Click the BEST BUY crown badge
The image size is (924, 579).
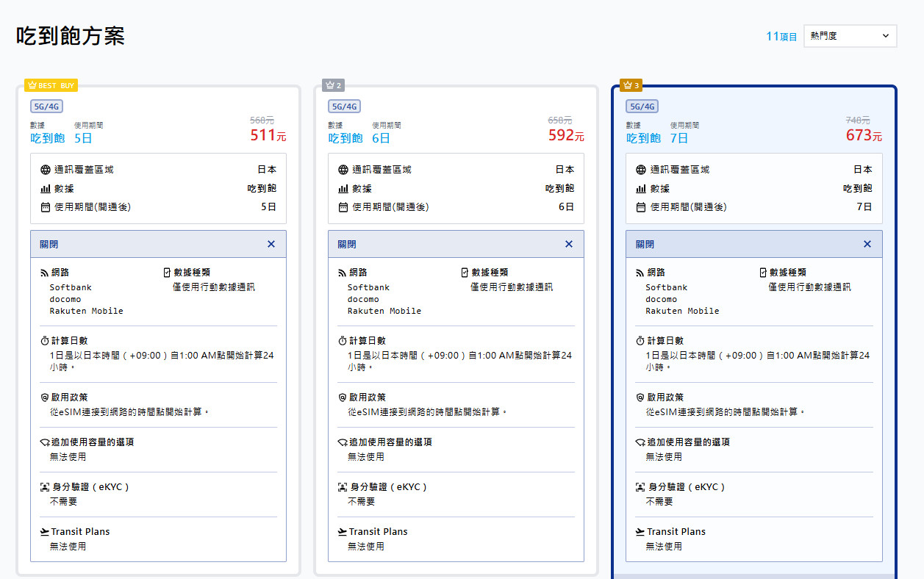(x=51, y=85)
